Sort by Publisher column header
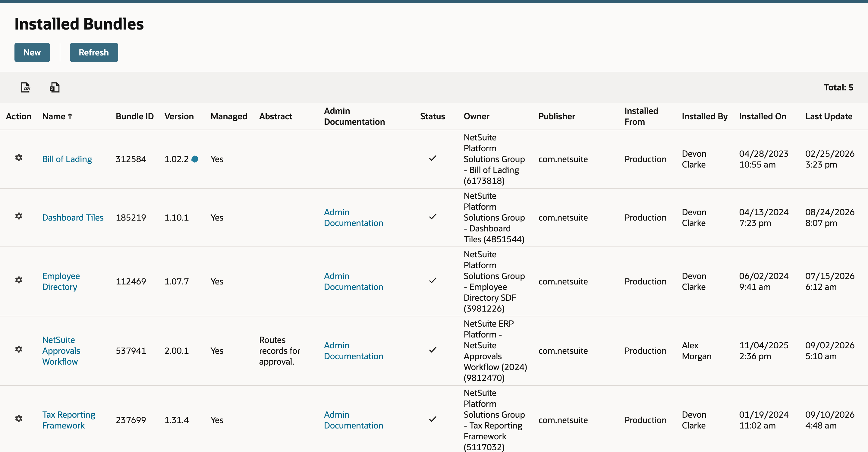868x452 pixels. tap(557, 116)
